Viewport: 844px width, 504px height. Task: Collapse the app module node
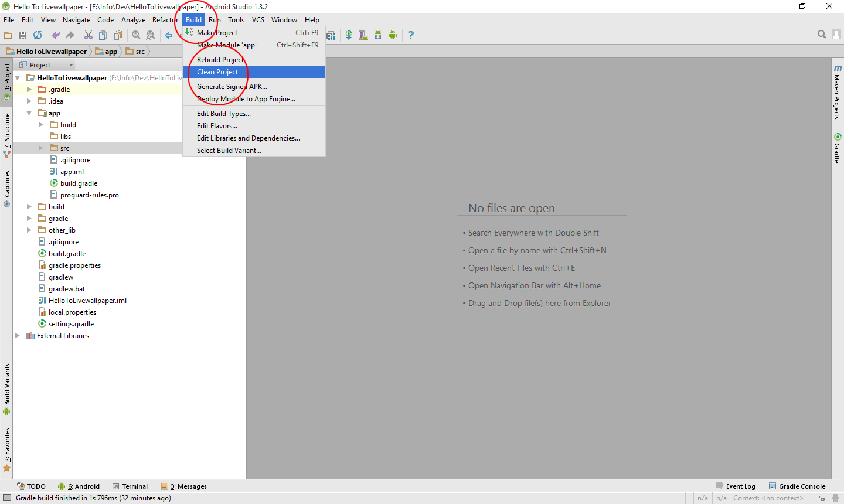click(x=29, y=113)
